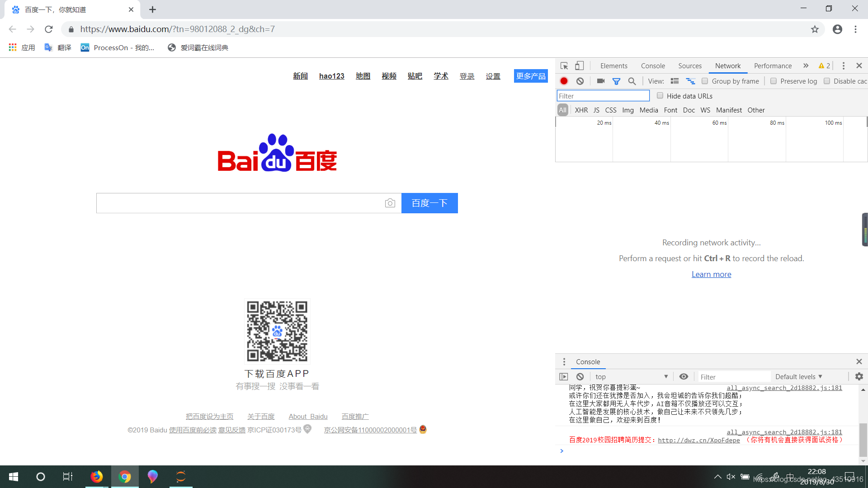This screenshot has width=868, height=488.
Task: Open Windows Start menu
Action: click(14, 477)
